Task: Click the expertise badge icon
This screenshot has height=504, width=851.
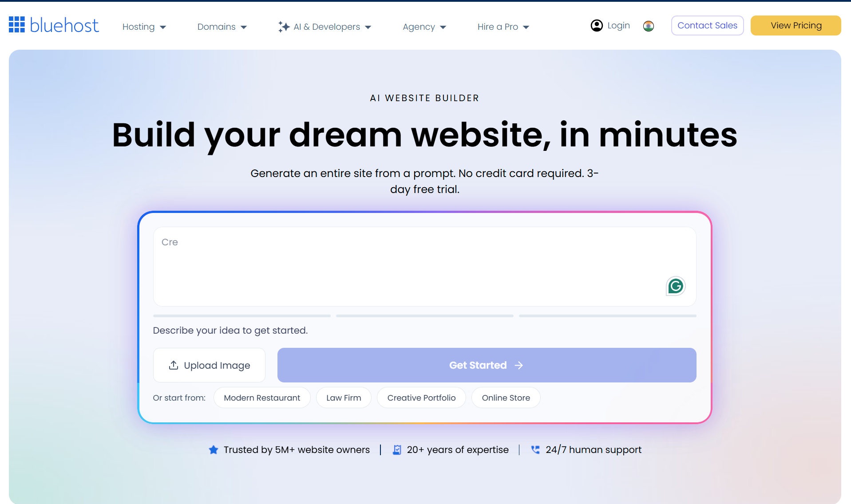Action: click(397, 450)
